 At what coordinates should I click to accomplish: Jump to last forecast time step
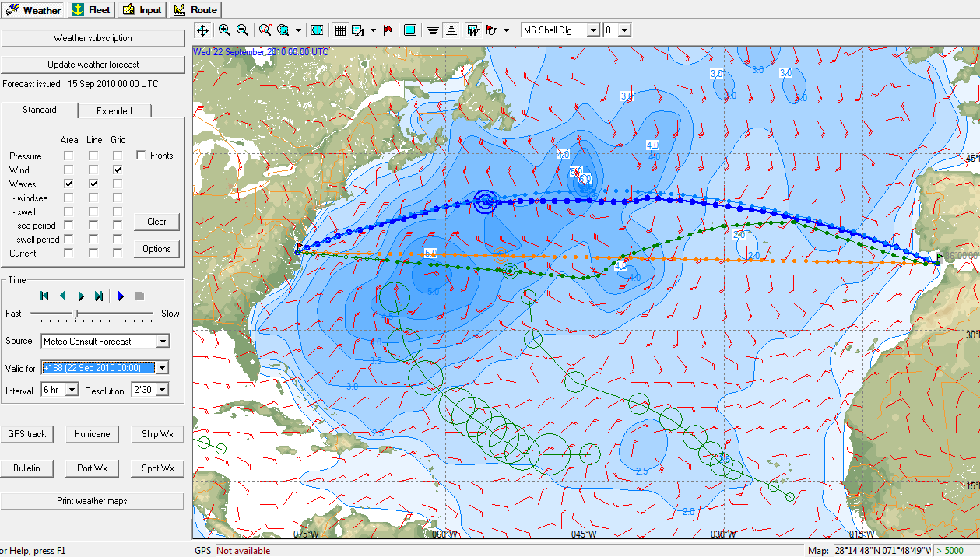pos(99,296)
